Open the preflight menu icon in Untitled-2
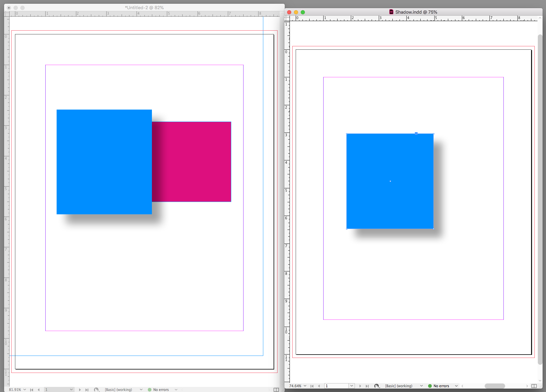546x392 pixels. pyautogui.click(x=96, y=390)
